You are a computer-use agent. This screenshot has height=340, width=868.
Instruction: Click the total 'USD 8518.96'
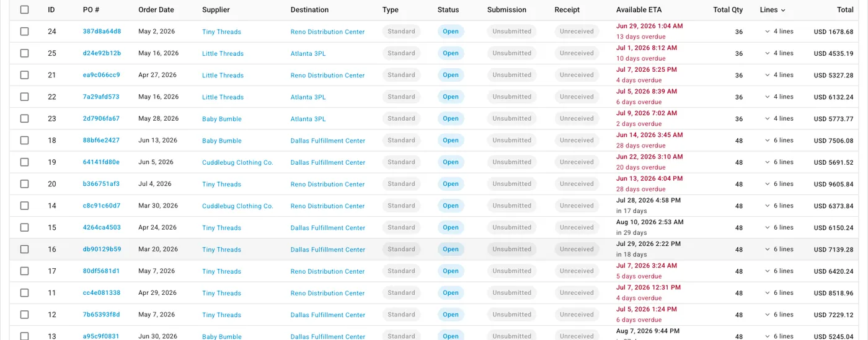point(833,293)
